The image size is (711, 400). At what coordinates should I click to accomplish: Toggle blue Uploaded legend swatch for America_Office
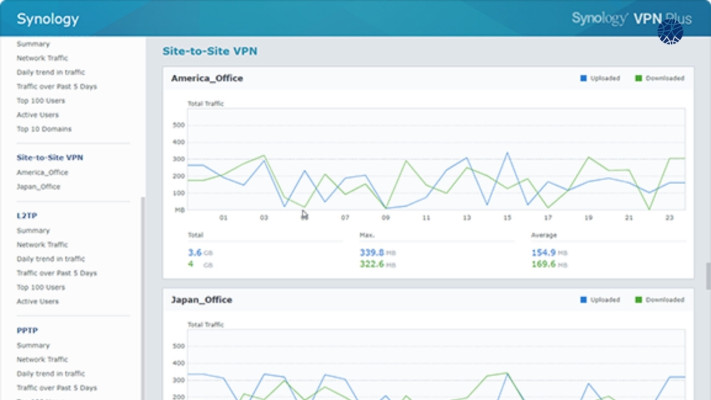coord(584,78)
